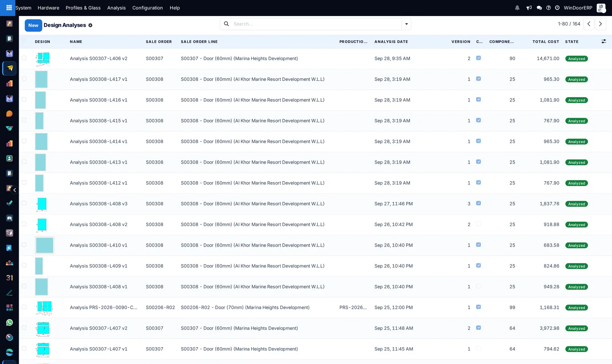Open the System menu

[23, 8]
